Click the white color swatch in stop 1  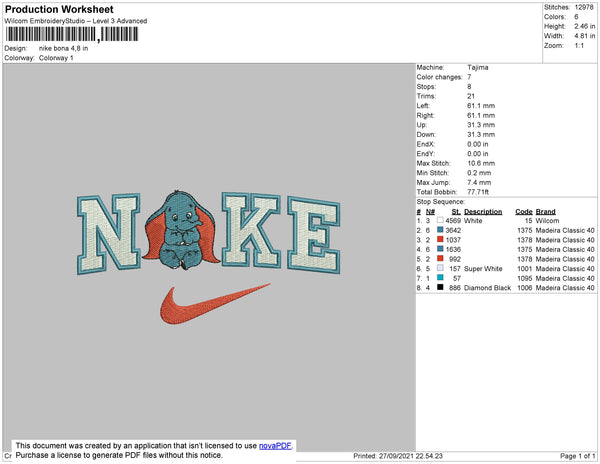tap(440, 220)
